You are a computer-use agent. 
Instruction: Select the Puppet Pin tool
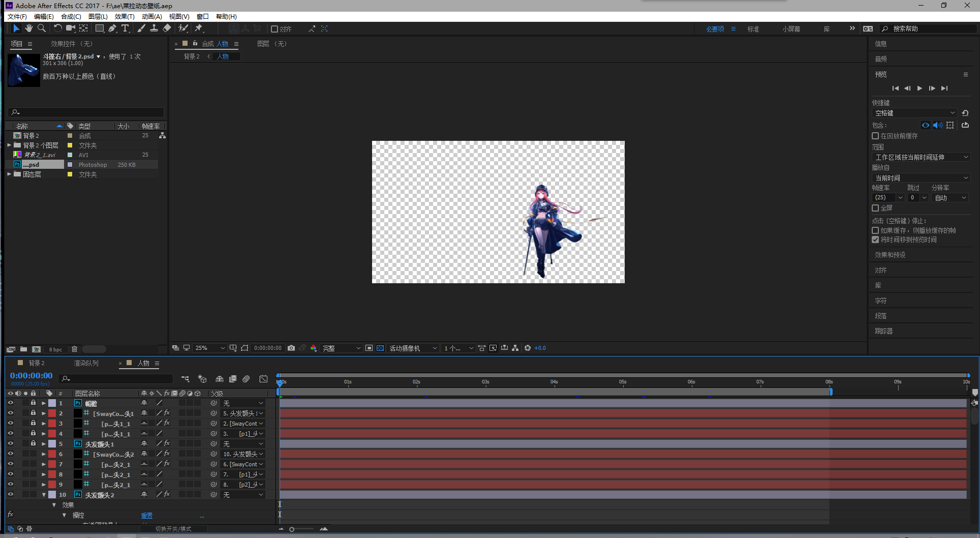[199, 28]
